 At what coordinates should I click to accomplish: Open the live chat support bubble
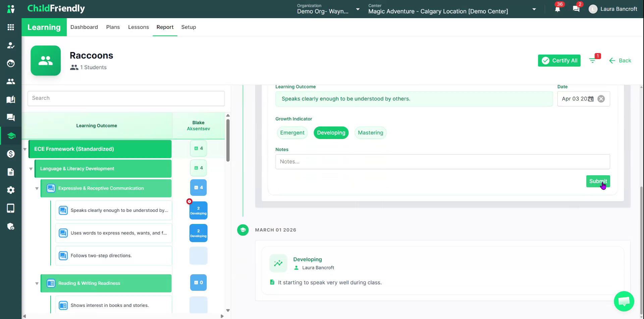[624, 301]
